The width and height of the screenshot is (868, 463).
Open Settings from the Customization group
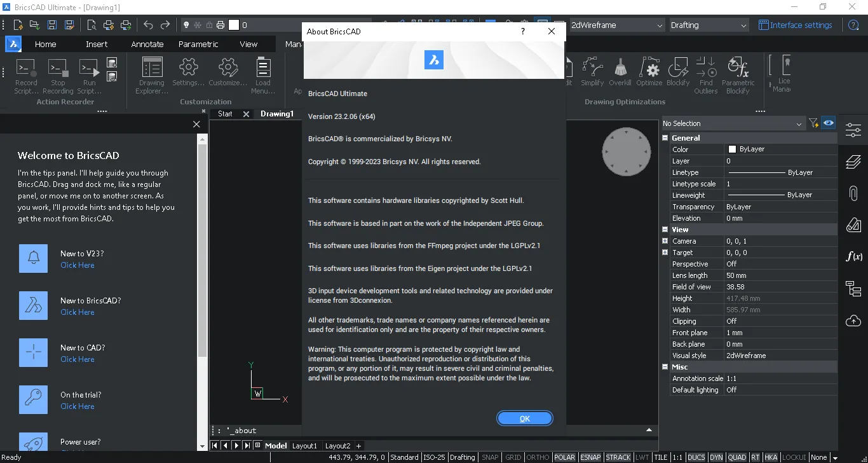pos(189,72)
